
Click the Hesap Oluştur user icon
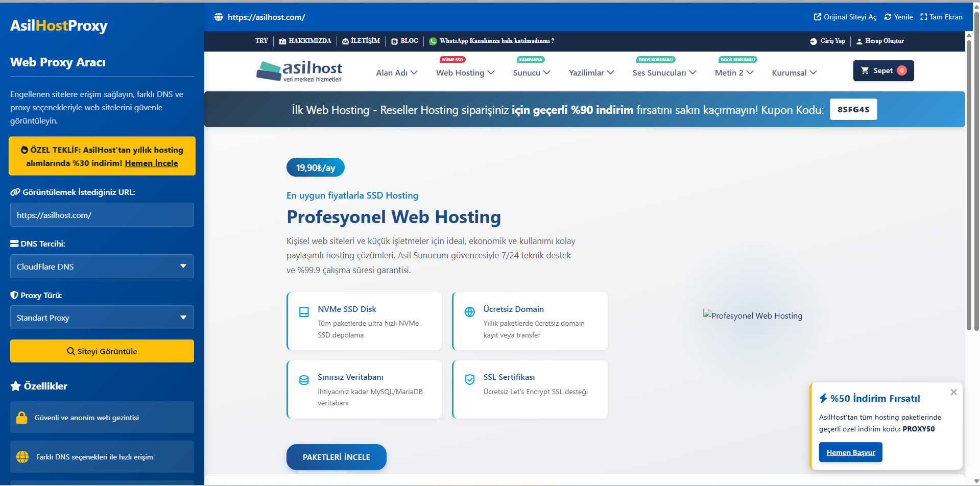(859, 41)
